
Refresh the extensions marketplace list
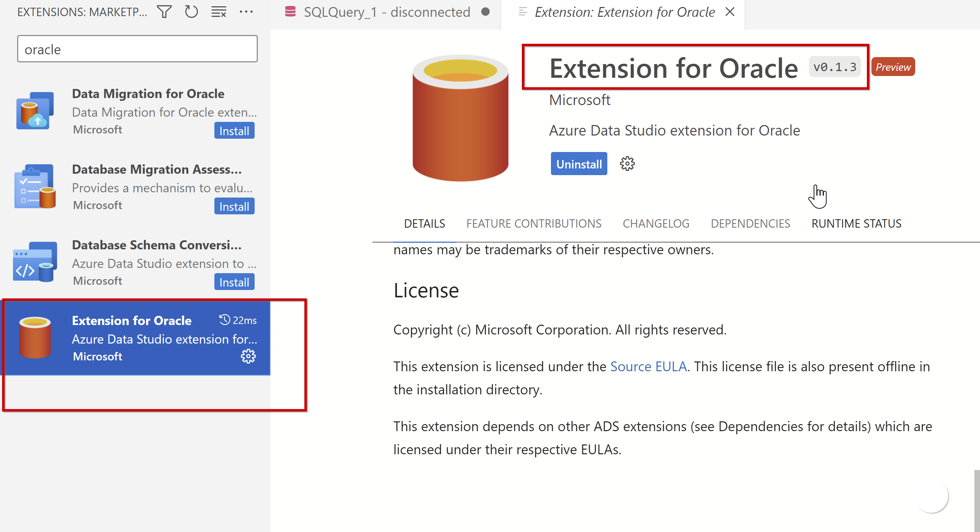[191, 12]
